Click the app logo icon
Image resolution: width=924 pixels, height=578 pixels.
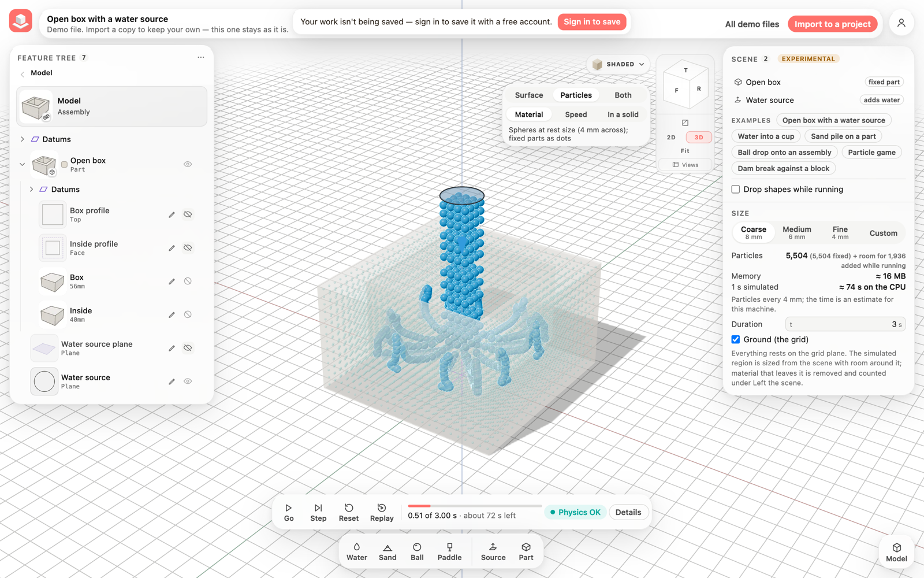[x=21, y=21]
